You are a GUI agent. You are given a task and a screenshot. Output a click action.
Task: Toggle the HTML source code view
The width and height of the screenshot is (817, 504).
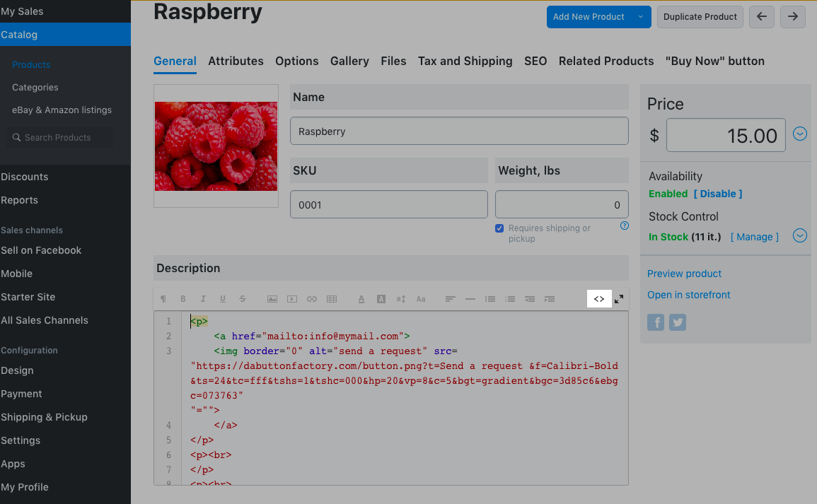[599, 299]
